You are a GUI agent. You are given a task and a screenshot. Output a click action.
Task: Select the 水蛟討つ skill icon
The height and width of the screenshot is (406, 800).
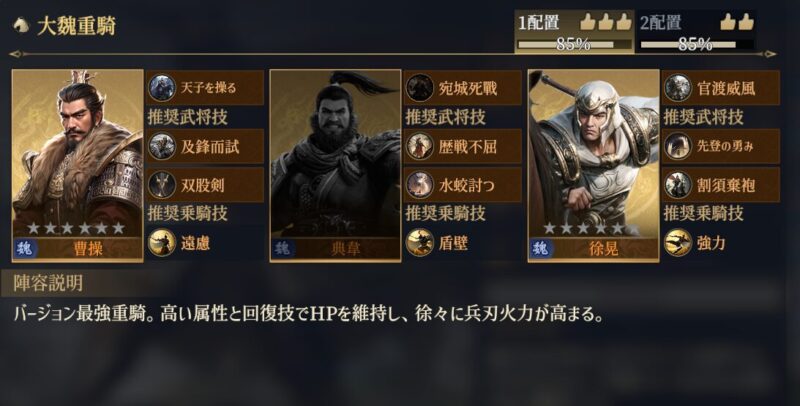pos(420,185)
